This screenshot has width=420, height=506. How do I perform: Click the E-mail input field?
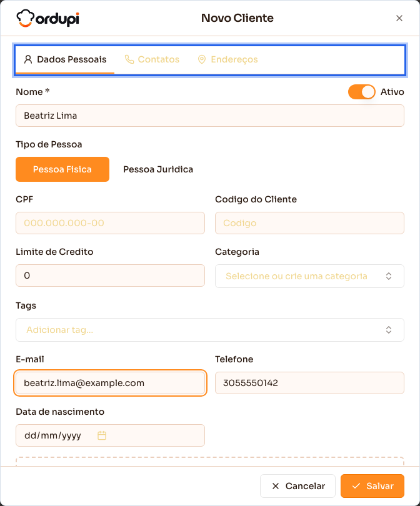click(110, 383)
